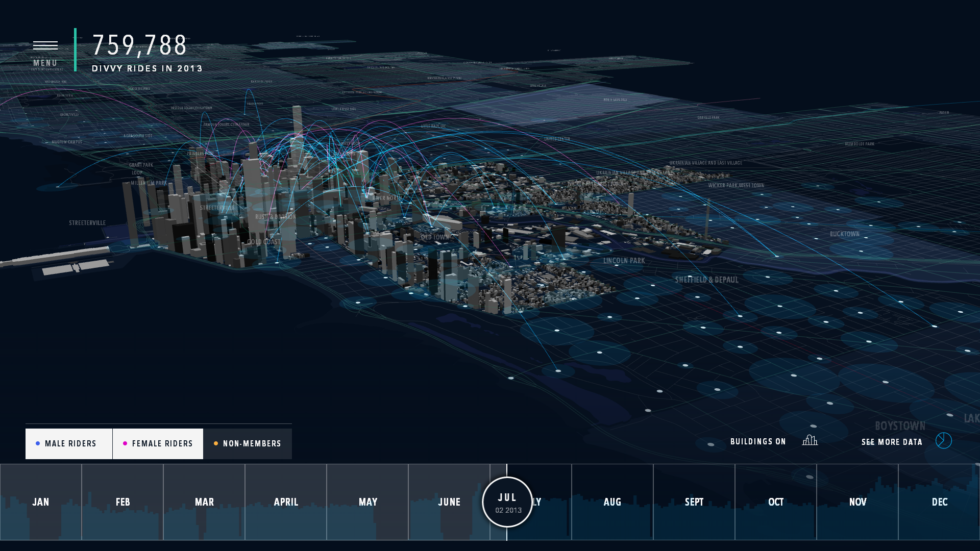Click the magenta Female Riders dot

125,443
